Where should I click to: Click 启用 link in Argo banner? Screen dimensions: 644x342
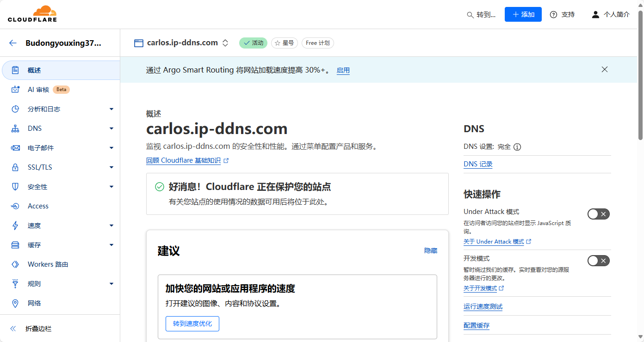click(x=343, y=70)
